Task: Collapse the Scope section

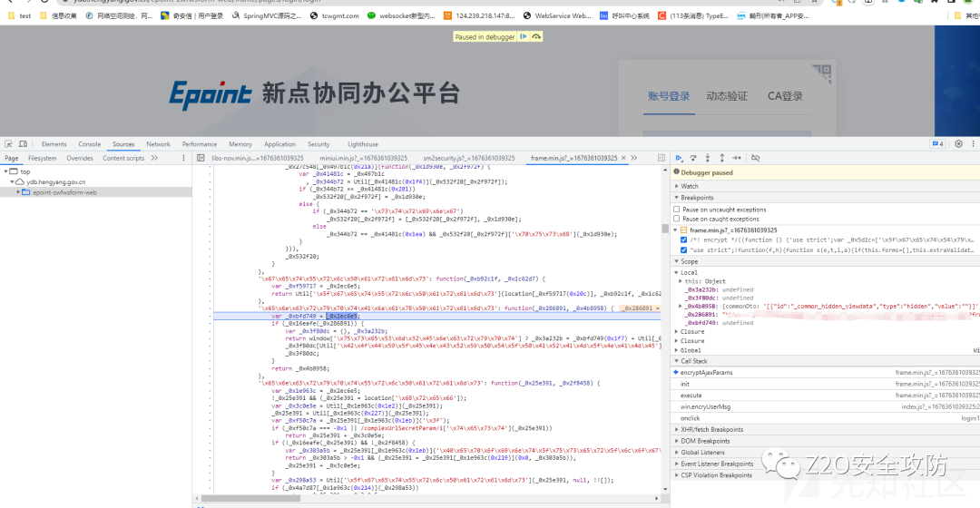Action: 689,261
